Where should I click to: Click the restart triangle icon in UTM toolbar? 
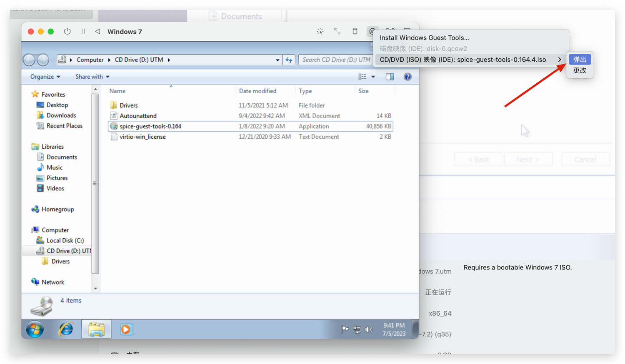click(97, 31)
